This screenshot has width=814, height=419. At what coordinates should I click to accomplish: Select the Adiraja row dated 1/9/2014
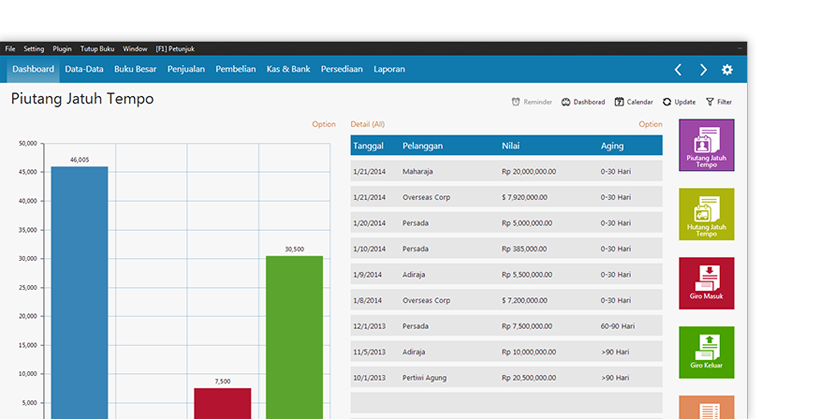point(506,275)
